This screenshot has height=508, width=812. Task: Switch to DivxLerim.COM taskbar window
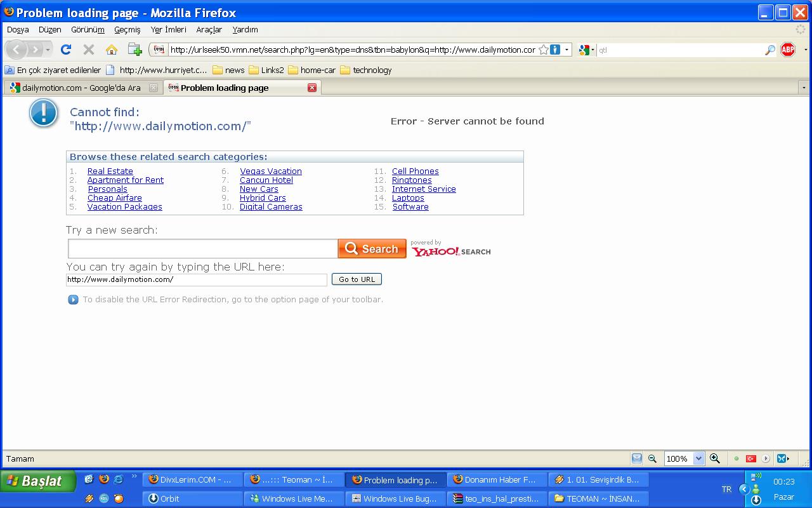pos(192,479)
